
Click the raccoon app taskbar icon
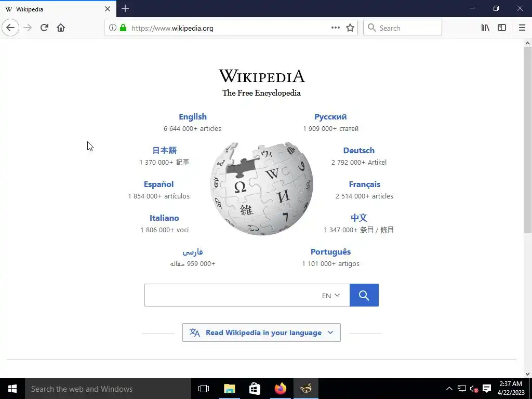click(305, 389)
